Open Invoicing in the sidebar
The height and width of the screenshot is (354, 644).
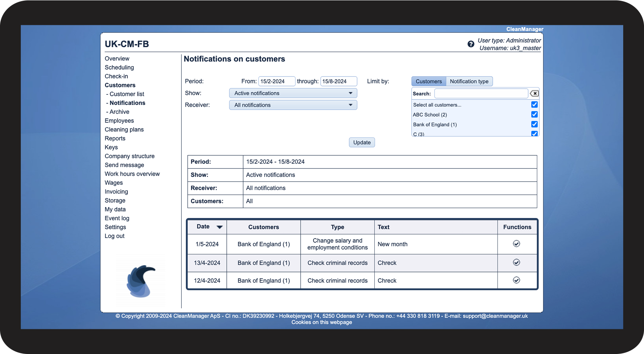pos(116,192)
